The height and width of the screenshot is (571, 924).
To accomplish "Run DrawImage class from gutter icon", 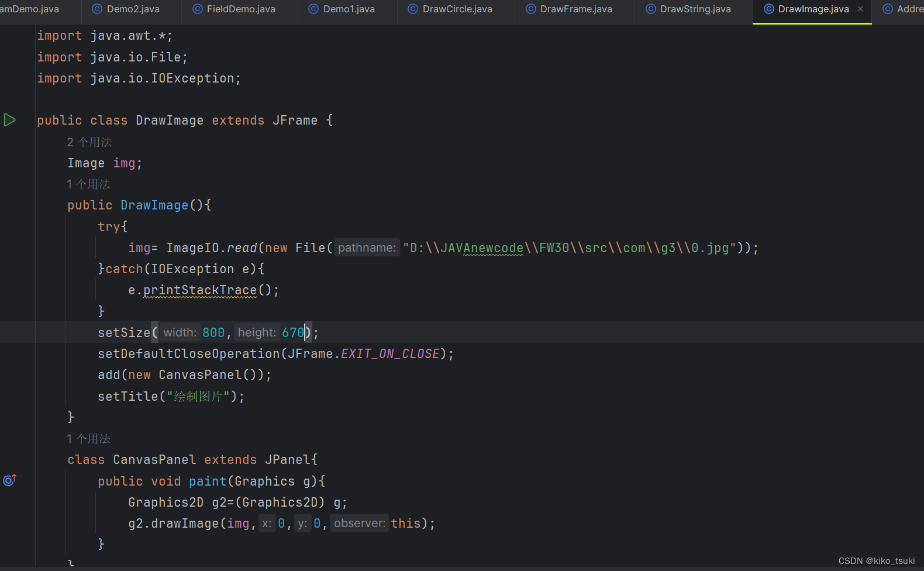I will pyautogui.click(x=9, y=120).
